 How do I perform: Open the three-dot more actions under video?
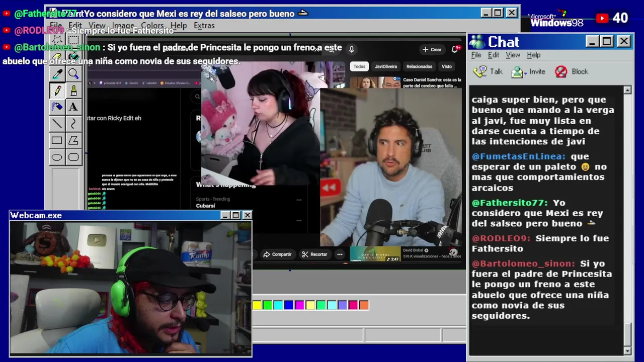340,254
